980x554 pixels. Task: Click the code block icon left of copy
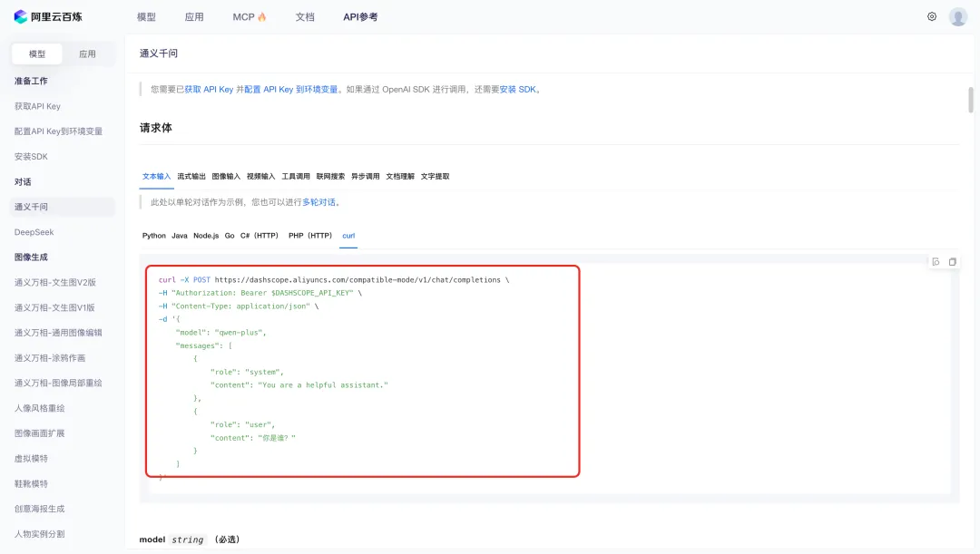click(x=936, y=262)
